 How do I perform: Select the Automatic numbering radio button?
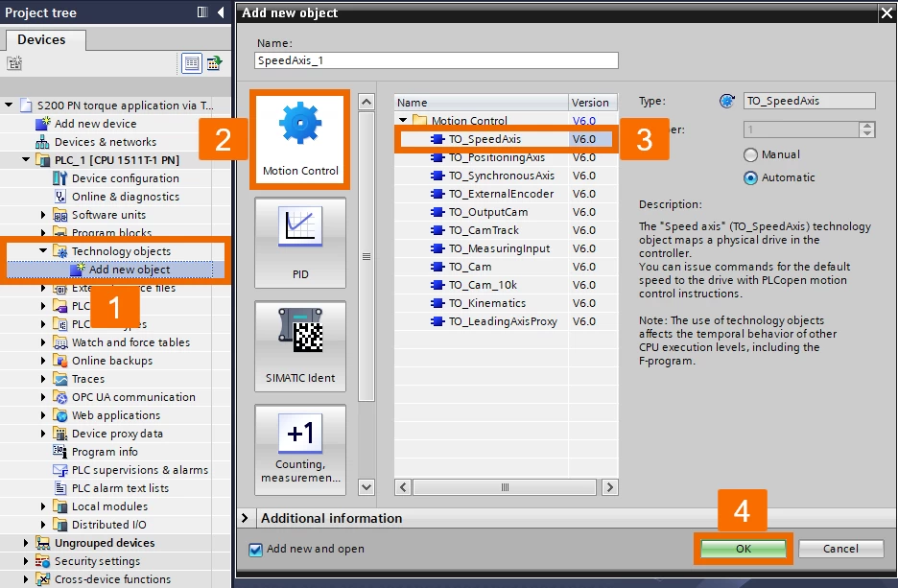(750, 178)
